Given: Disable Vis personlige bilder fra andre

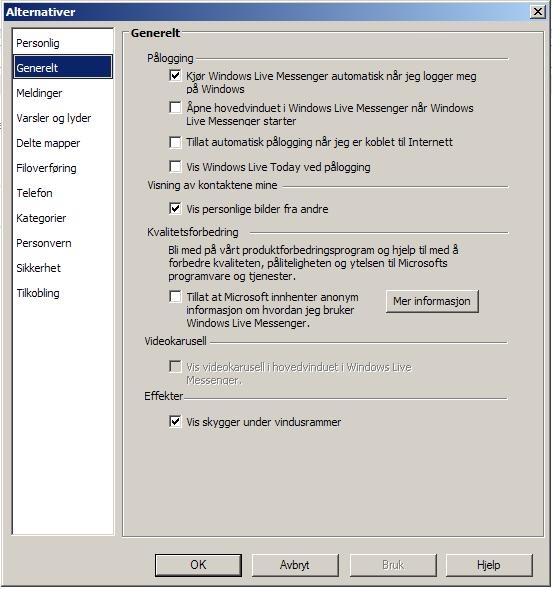Looking at the screenshot, I should click(175, 208).
